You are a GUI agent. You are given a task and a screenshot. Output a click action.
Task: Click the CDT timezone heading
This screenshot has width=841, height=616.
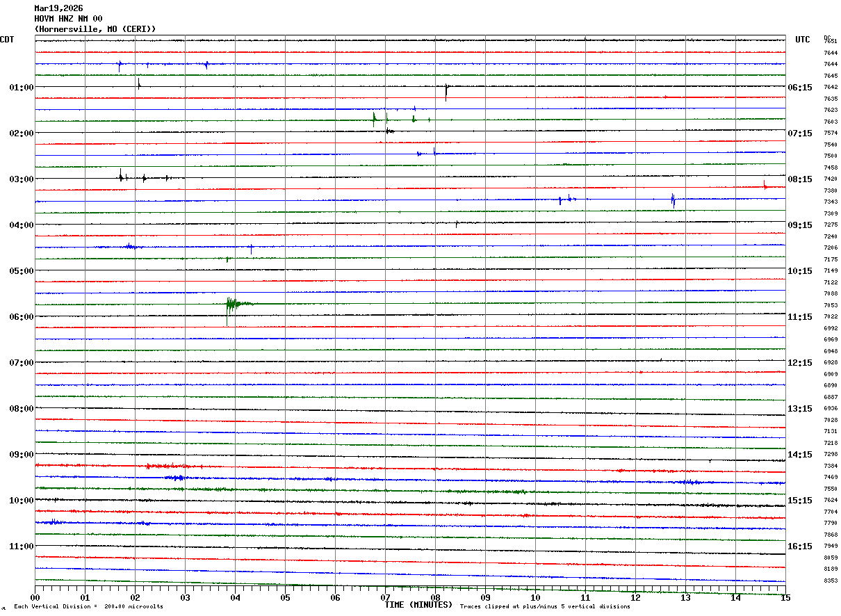(x=7, y=40)
